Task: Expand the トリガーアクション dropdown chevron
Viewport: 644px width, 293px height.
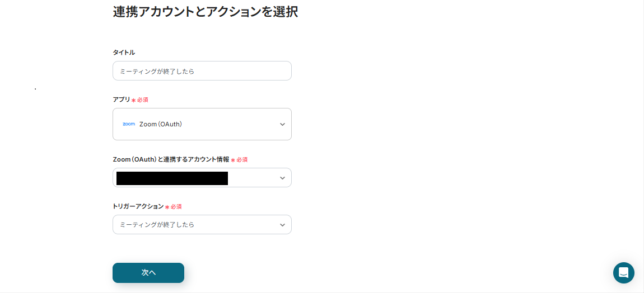Action: pos(282,225)
